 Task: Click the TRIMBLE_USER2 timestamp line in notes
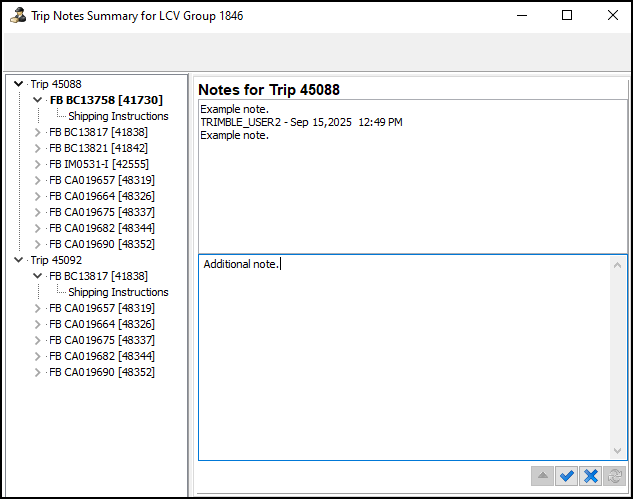(x=301, y=122)
